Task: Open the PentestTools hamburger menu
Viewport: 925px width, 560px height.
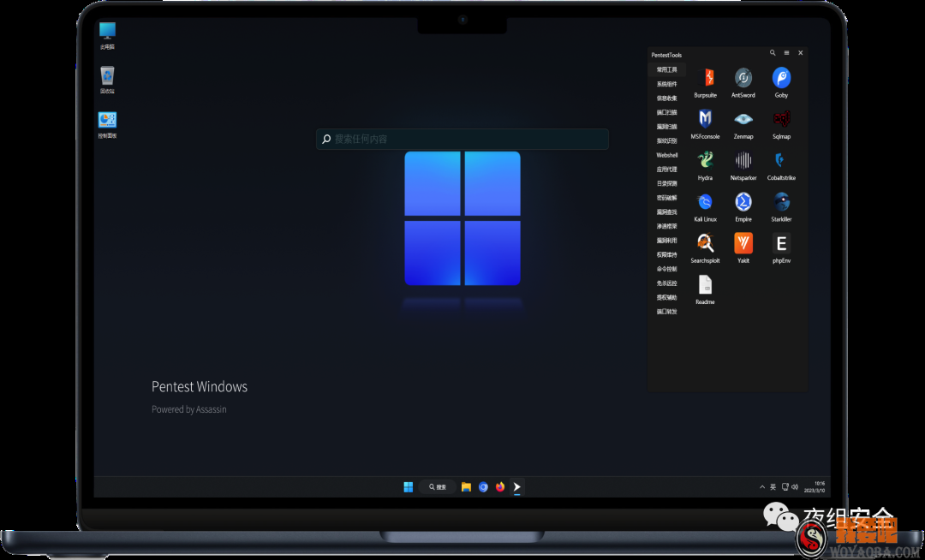Action: [x=786, y=53]
